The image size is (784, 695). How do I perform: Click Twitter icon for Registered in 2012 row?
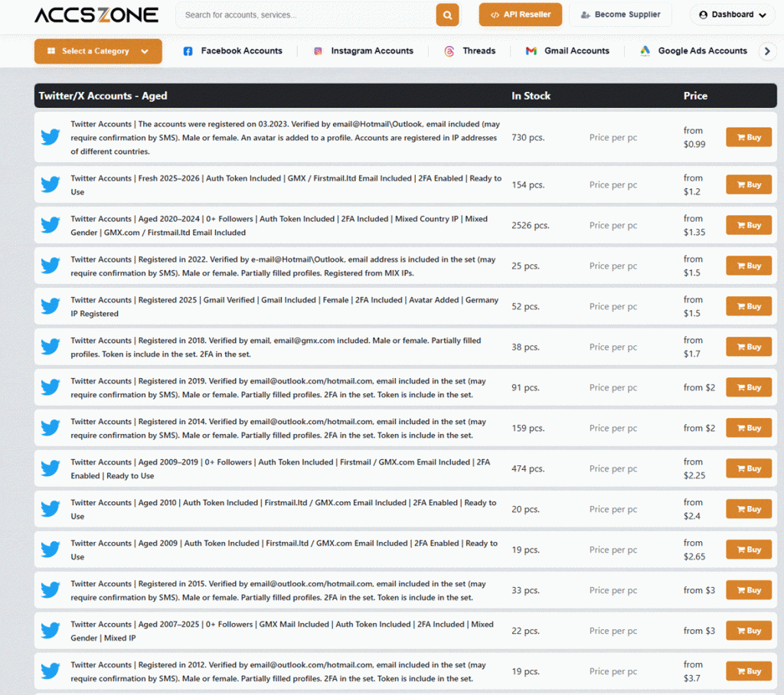pyautogui.click(x=51, y=671)
